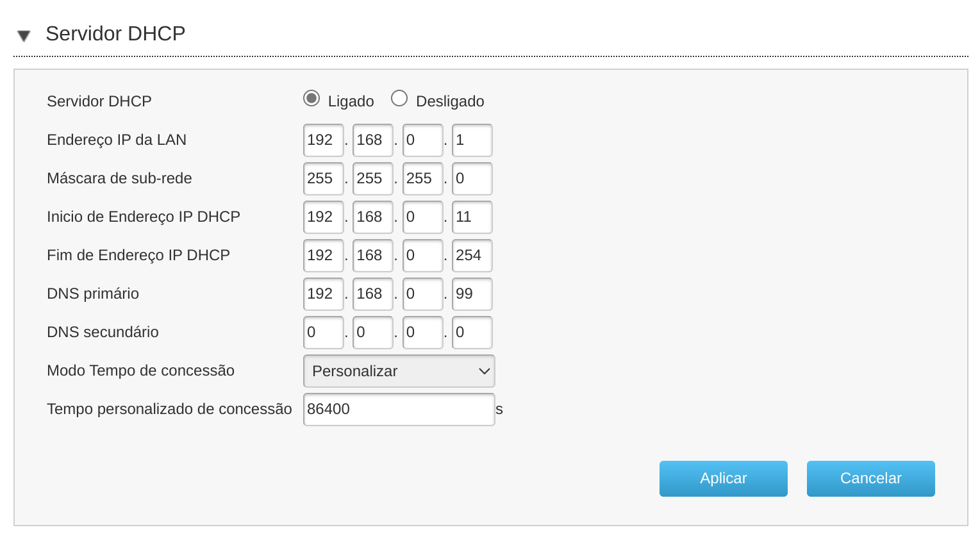Edit the final octet of Inicio de Endereço IP DHCP
Image resolution: width=980 pixels, height=539 pixels.
pyautogui.click(x=472, y=217)
